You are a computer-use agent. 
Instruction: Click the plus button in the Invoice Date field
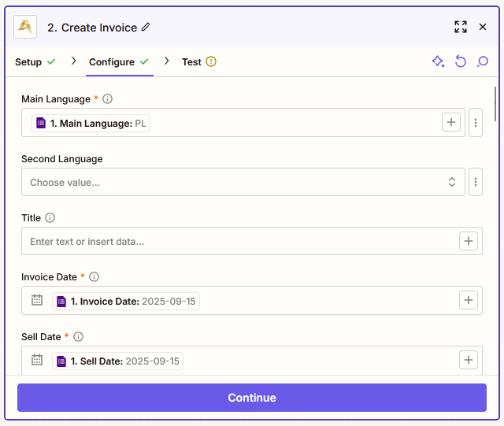(x=468, y=300)
